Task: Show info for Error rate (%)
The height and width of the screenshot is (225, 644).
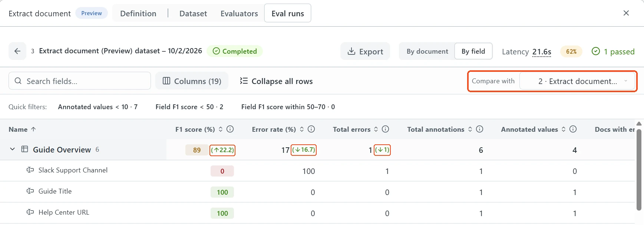Action: 311,129
